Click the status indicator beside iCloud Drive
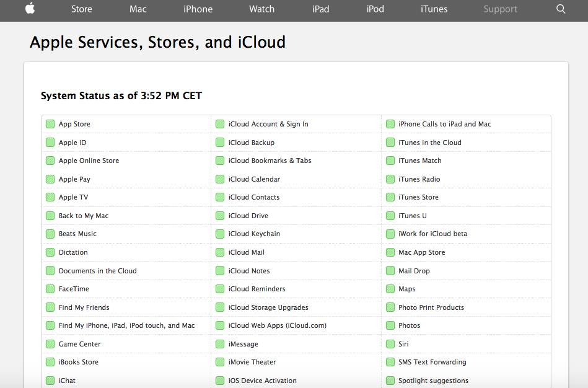The height and width of the screenshot is (388, 588). click(220, 216)
